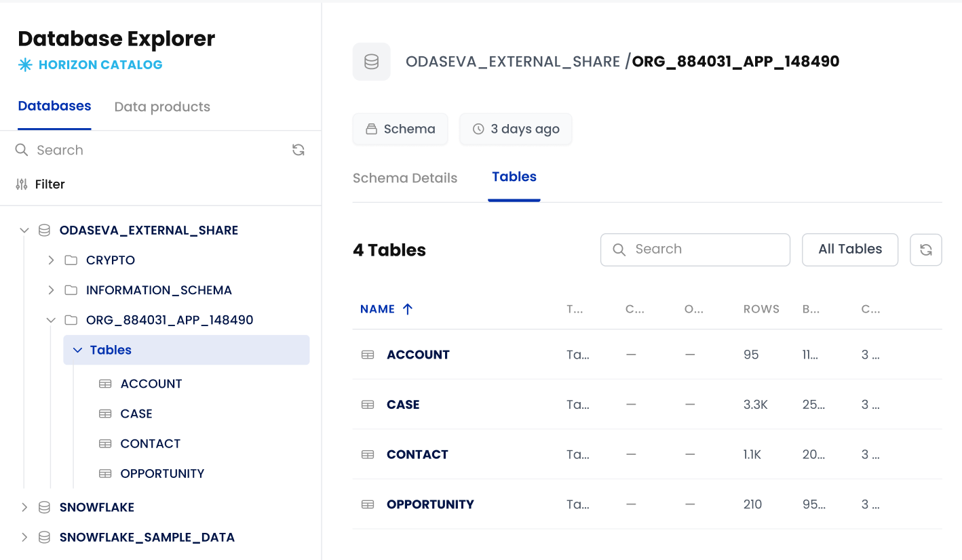
Task: Expand the INFORMATION_SCHEMA schema
Action: click(x=51, y=290)
